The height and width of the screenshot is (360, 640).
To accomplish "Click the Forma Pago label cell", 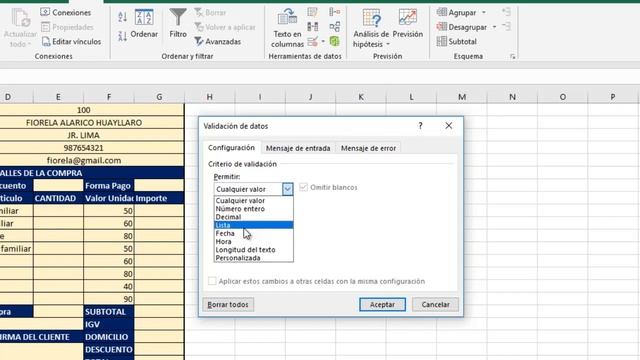I will (x=109, y=186).
